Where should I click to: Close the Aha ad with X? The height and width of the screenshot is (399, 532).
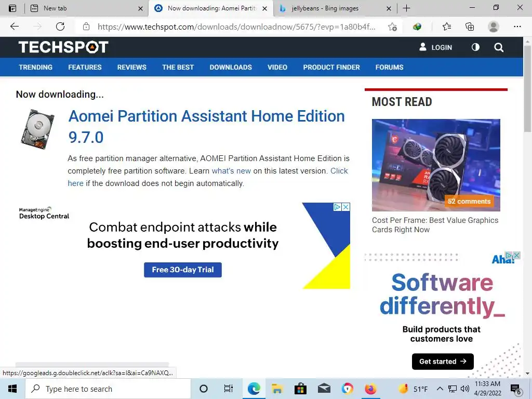coord(516,255)
